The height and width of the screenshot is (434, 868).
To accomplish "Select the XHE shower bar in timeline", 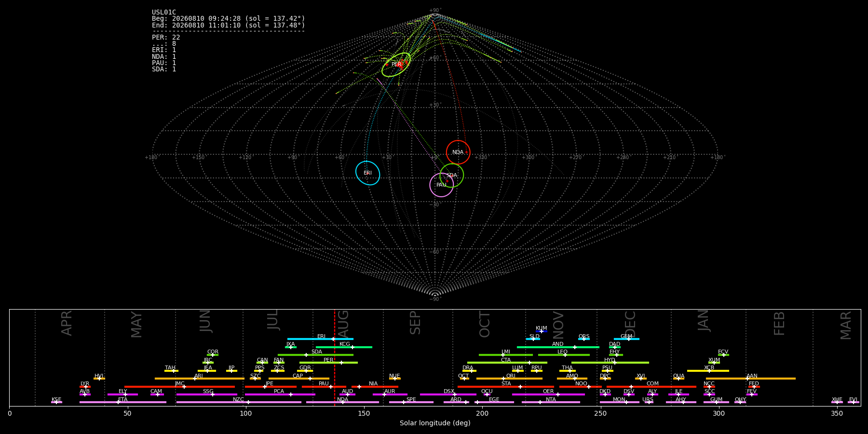I will [837, 402].
